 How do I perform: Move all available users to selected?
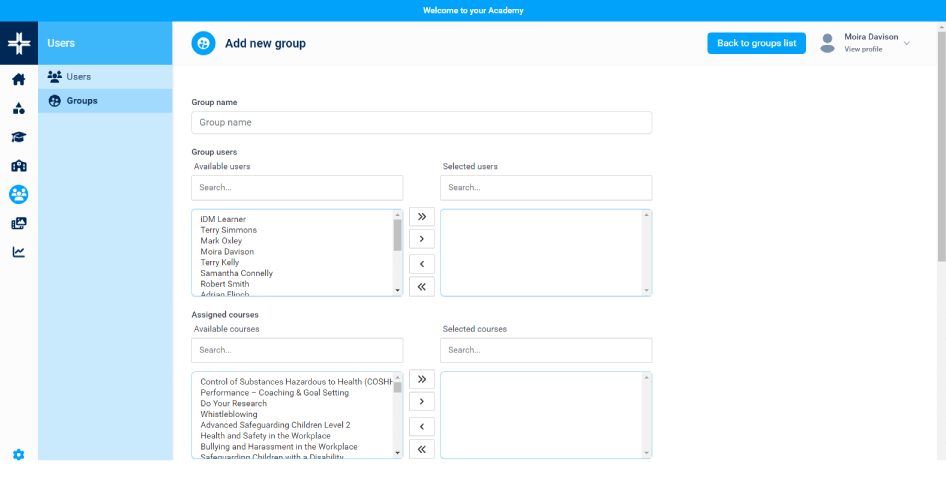(421, 216)
